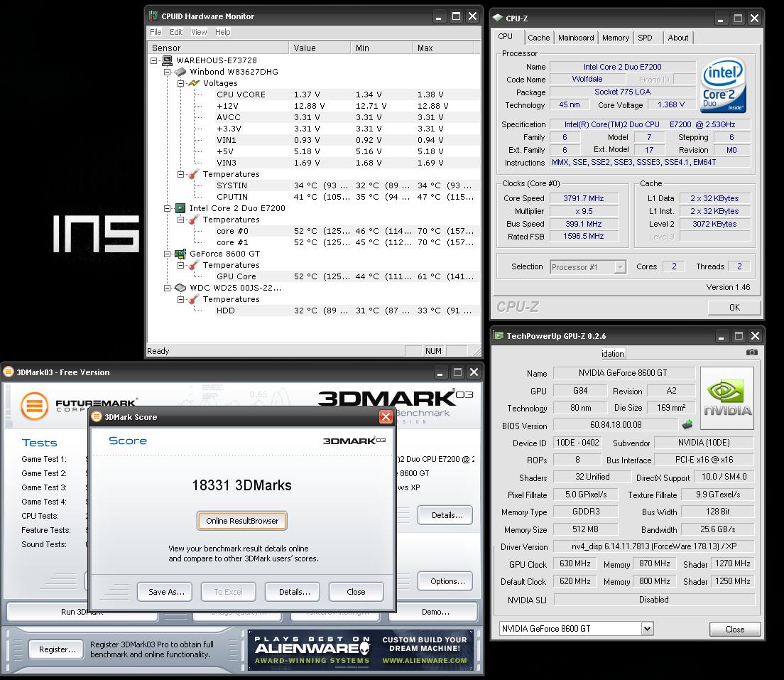The height and width of the screenshot is (680, 784).
Task: Click the thermometer icon under GeForce 8600 GT
Action: [193, 265]
